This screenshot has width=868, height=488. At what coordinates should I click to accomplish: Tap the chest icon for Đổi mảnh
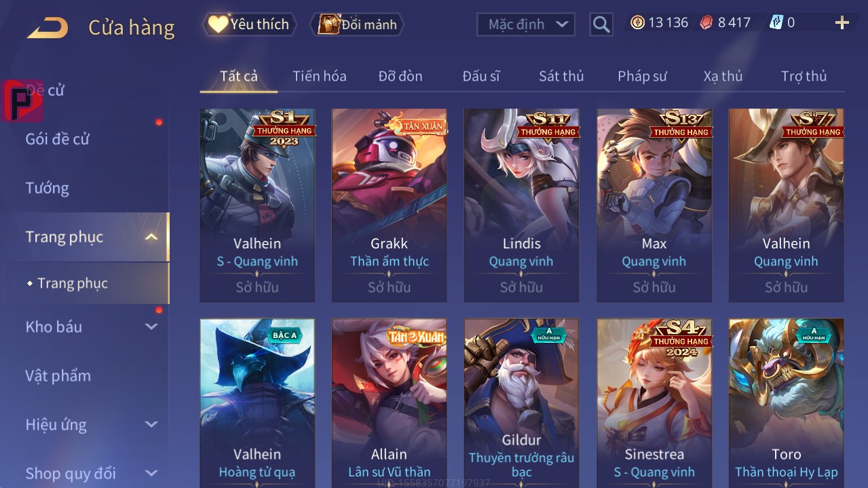point(328,24)
